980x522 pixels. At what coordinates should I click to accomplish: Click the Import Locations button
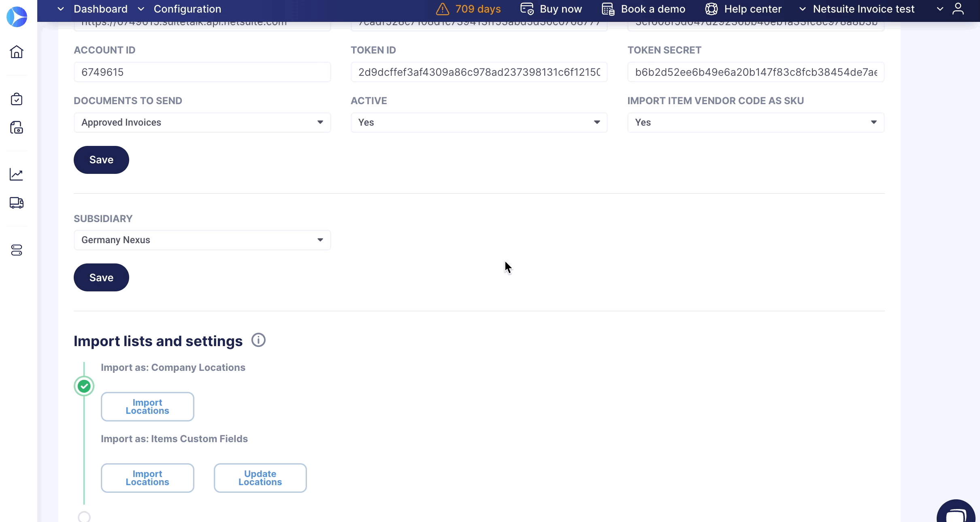pos(147,406)
